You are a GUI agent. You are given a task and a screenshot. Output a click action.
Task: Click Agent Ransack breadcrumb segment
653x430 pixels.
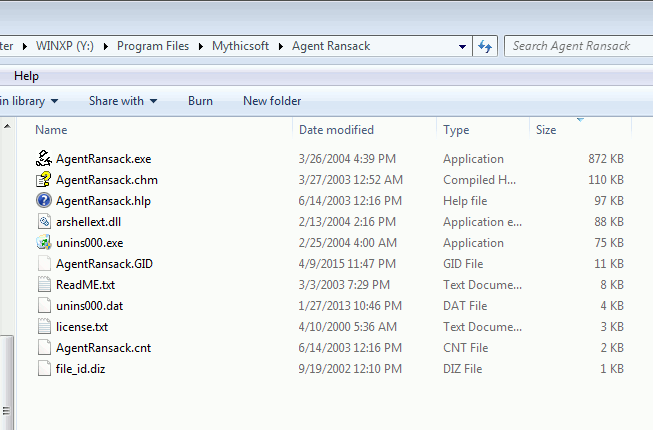click(331, 46)
